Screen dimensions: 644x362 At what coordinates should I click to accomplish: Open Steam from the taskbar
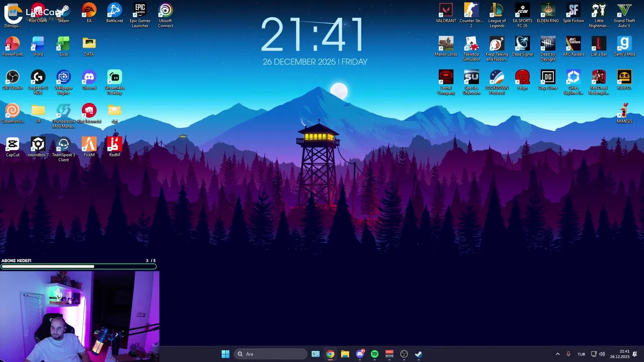tap(419, 354)
